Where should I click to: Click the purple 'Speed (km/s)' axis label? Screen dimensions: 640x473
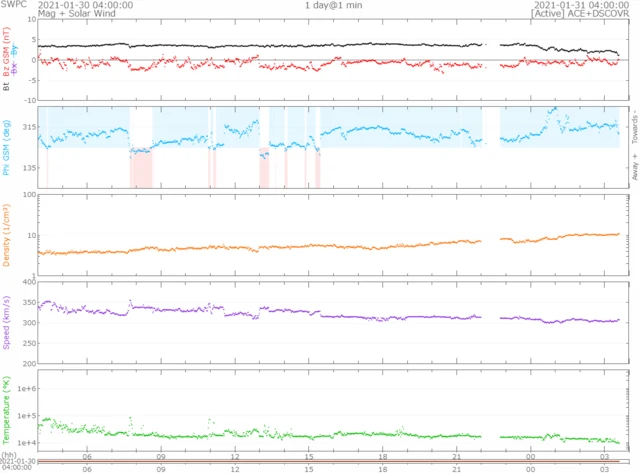[x=6, y=322]
